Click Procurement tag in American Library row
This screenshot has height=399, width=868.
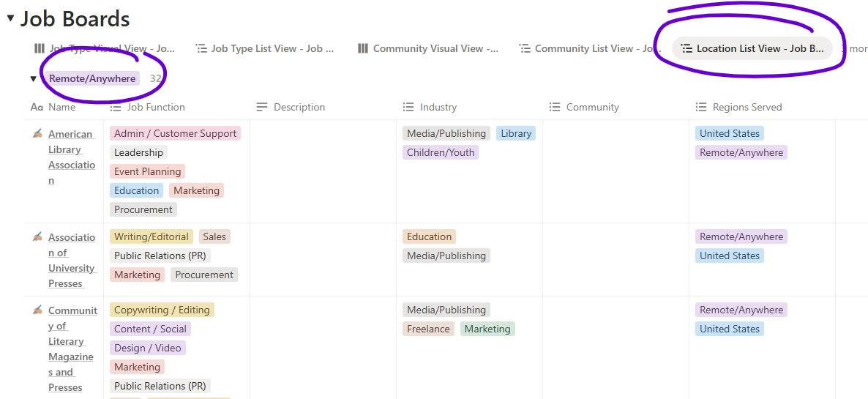click(x=143, y=209)
